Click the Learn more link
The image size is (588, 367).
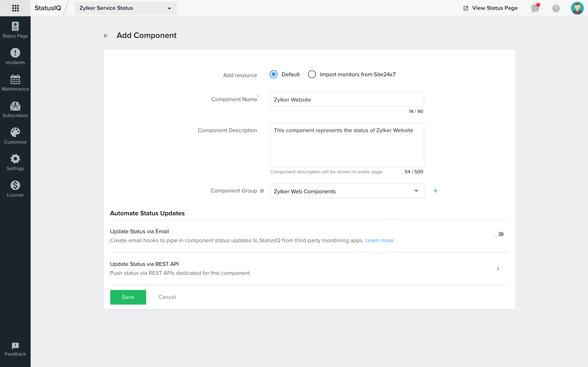coord(379,241)
